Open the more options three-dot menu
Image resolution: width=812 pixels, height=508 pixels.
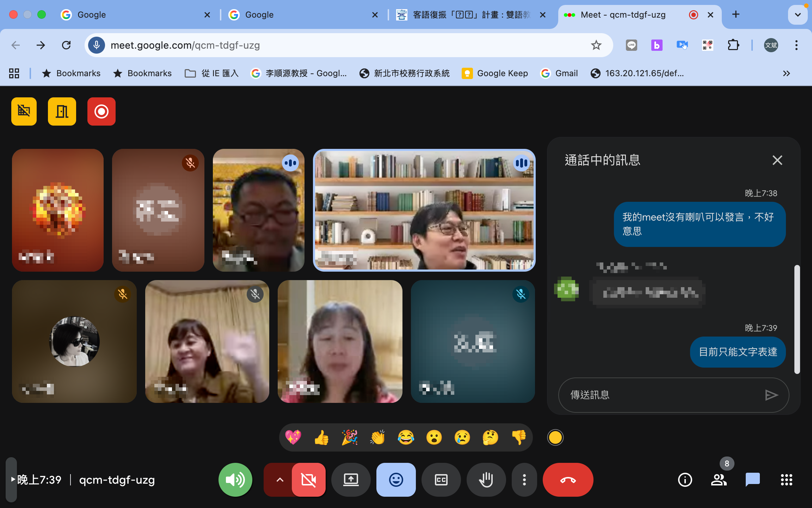(524, 480)
